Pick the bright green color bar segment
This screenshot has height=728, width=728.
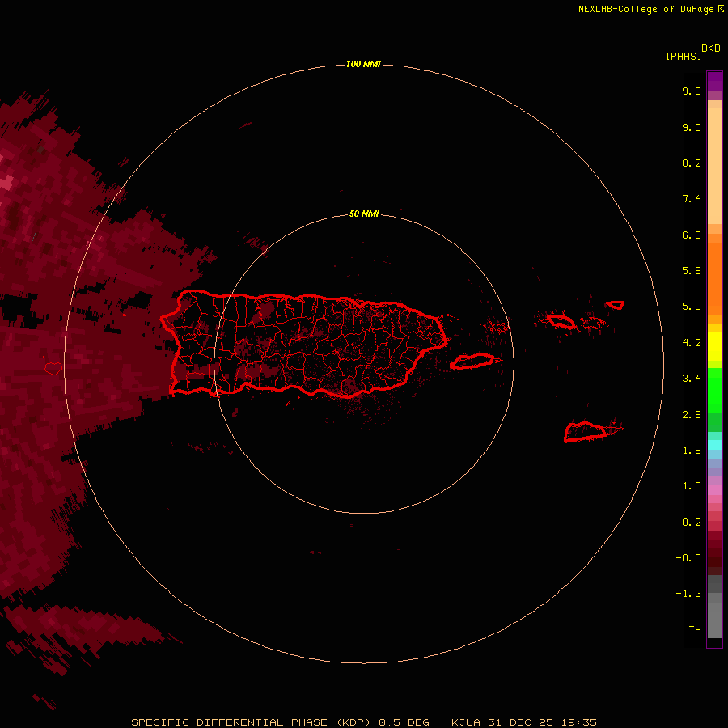tap(714, 391)
